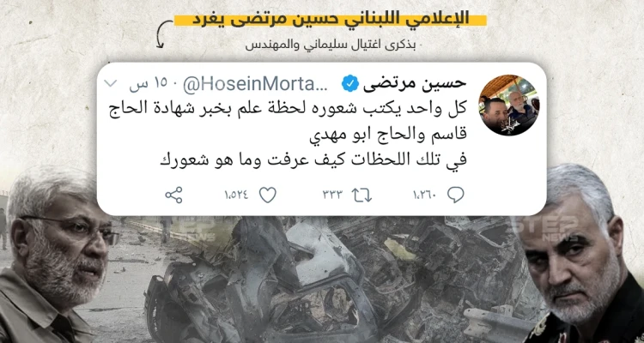Click the tweet timestamp ١٥ س
This screenshot has height=343, width=644.
(149, 85)
